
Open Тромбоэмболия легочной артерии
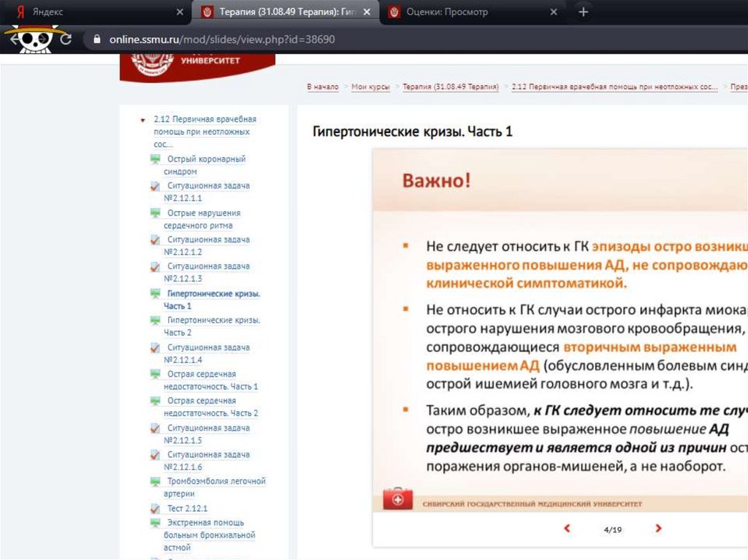pyautogui.click(x=215, y=487)
